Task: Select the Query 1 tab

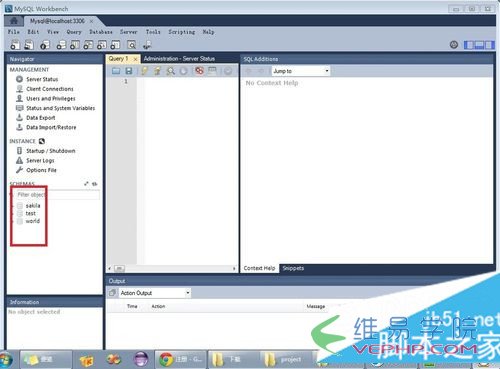Action: pyautogui.click(x=118, y=59)
